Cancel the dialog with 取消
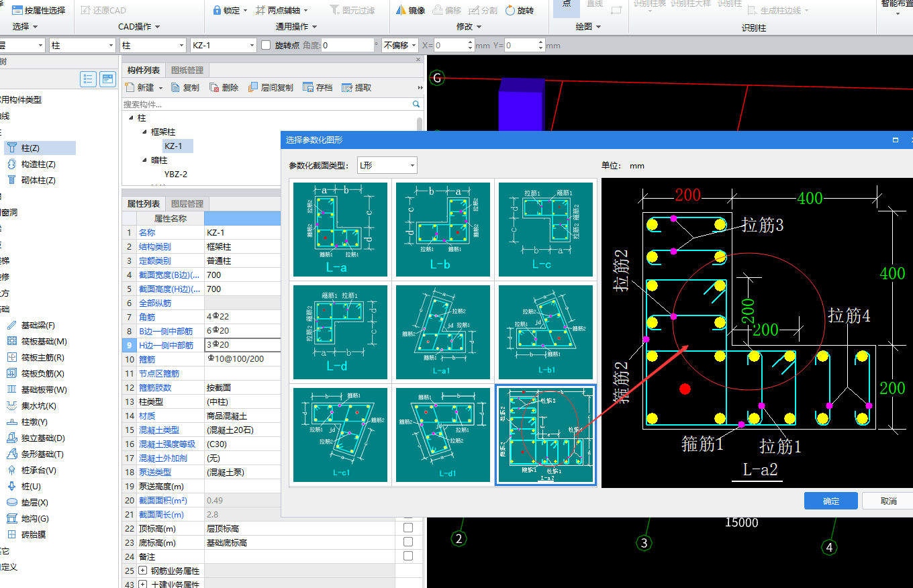This screenshot has width=913, height=588. click(888, 501)
